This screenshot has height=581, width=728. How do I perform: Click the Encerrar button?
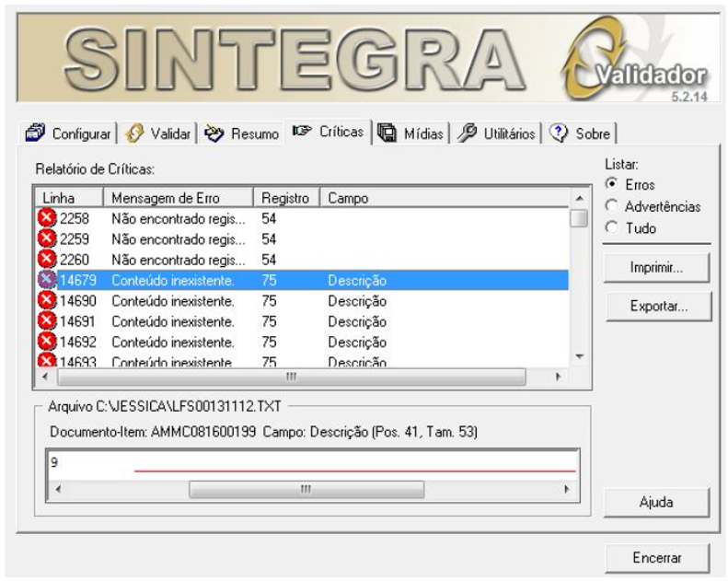(657, 558)
